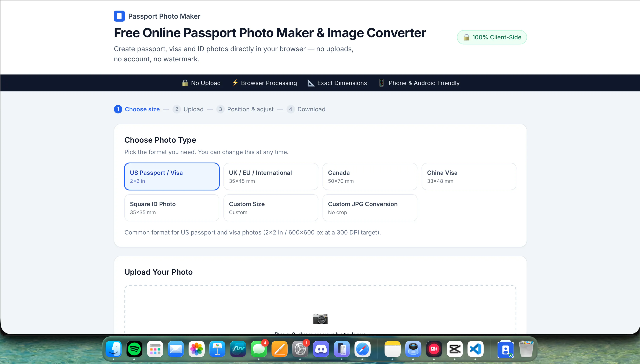Open Launchpad from the dock

click(x=155, y=349)
